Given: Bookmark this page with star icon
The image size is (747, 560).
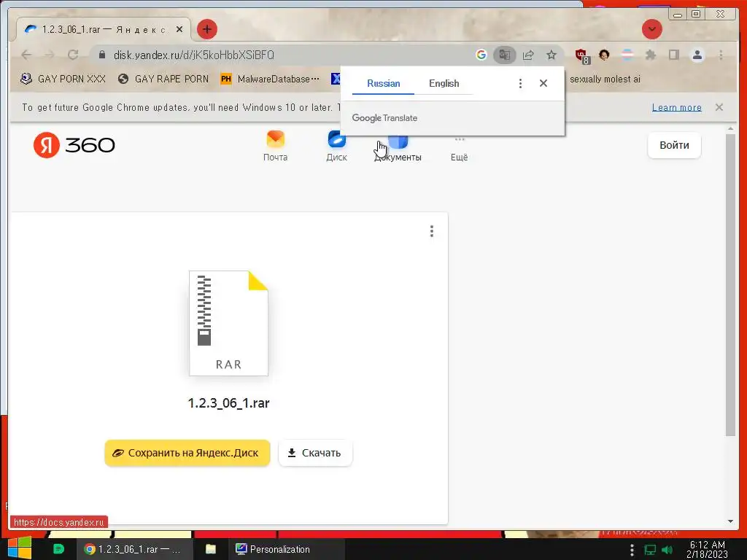Looking at the screenshot, I should 551,55.
